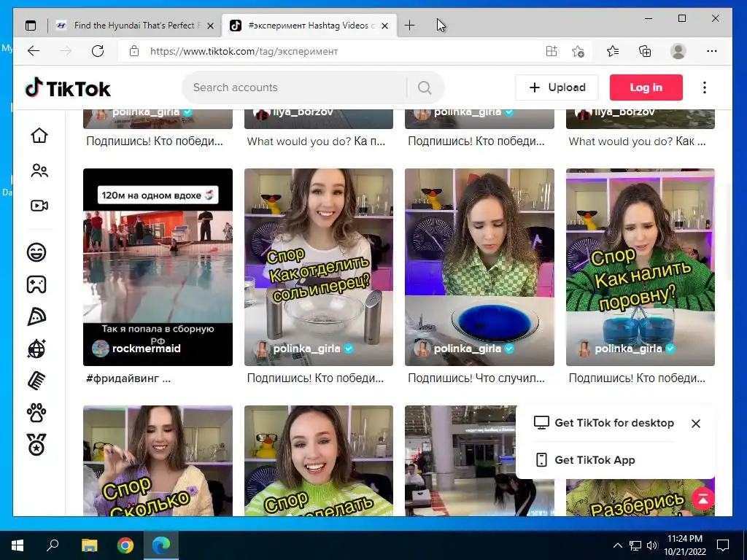Click caption Подпишись! Что случил...
The width and height of the screenshot is (747, 560).
[476, 378]
